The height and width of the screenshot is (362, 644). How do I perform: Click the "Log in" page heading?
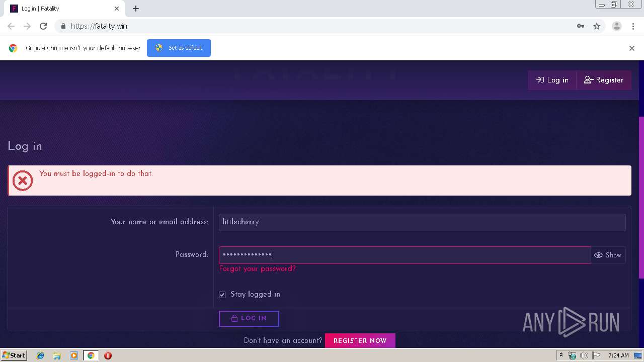[x=25, y=146]
